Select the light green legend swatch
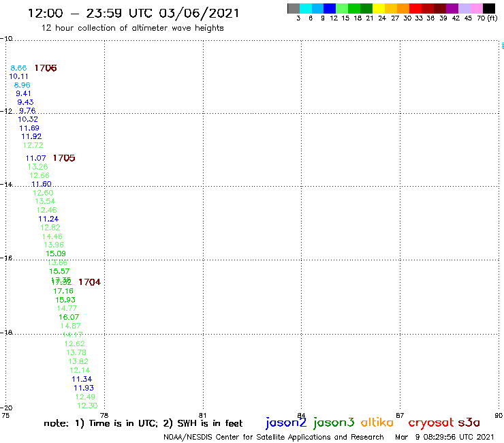504x443 pixels. pyautogui.click(x=342, y=8)
